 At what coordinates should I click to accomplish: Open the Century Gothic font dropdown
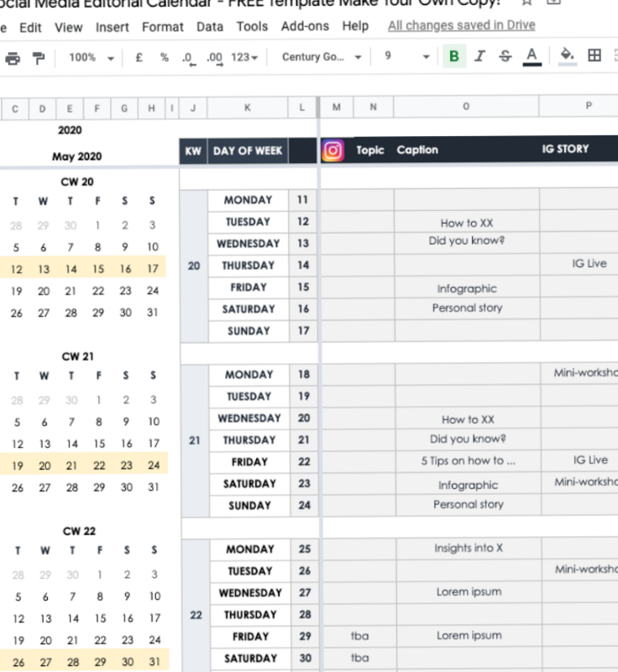point(322,57)
